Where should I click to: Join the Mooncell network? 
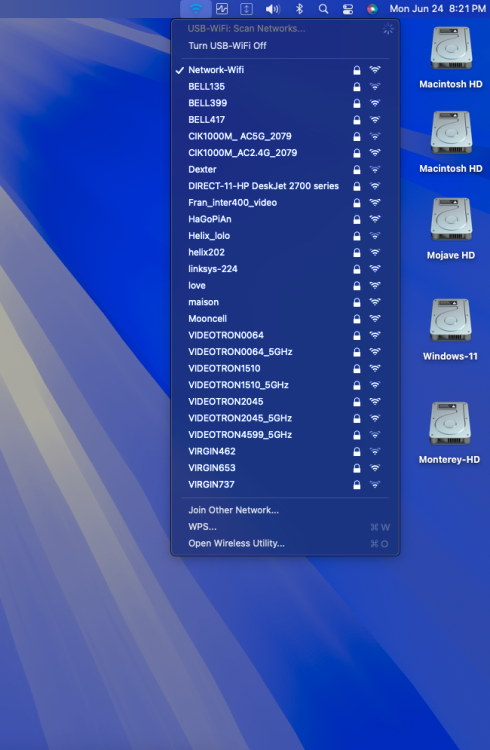[x=285, y=319]
